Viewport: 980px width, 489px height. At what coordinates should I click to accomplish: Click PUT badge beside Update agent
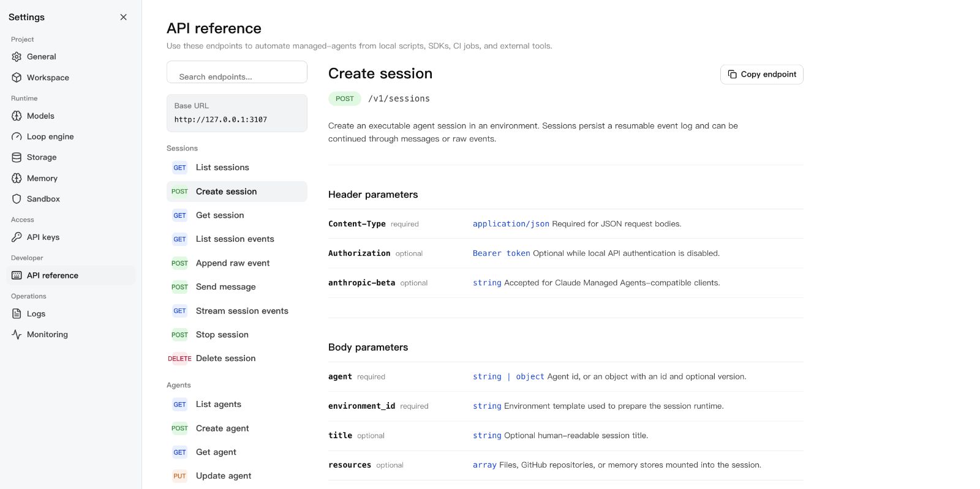pyautogui.click(x=179, y=476)
